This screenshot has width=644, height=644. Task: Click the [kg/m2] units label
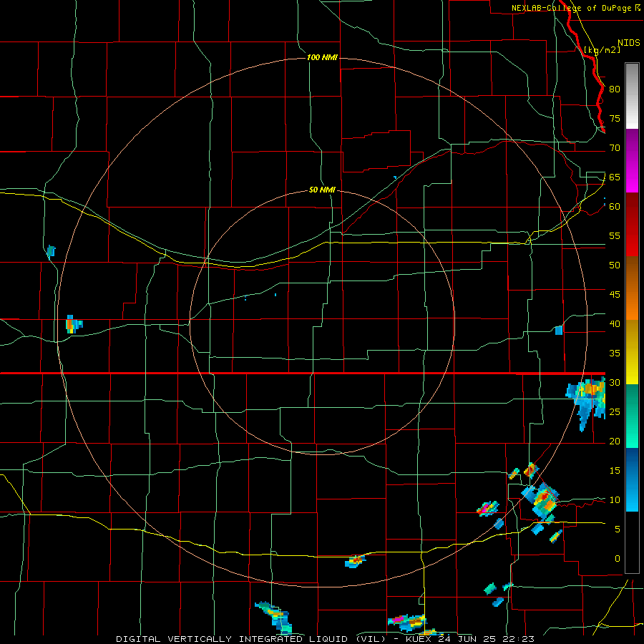pyautogui.click(x=602, y=50)
